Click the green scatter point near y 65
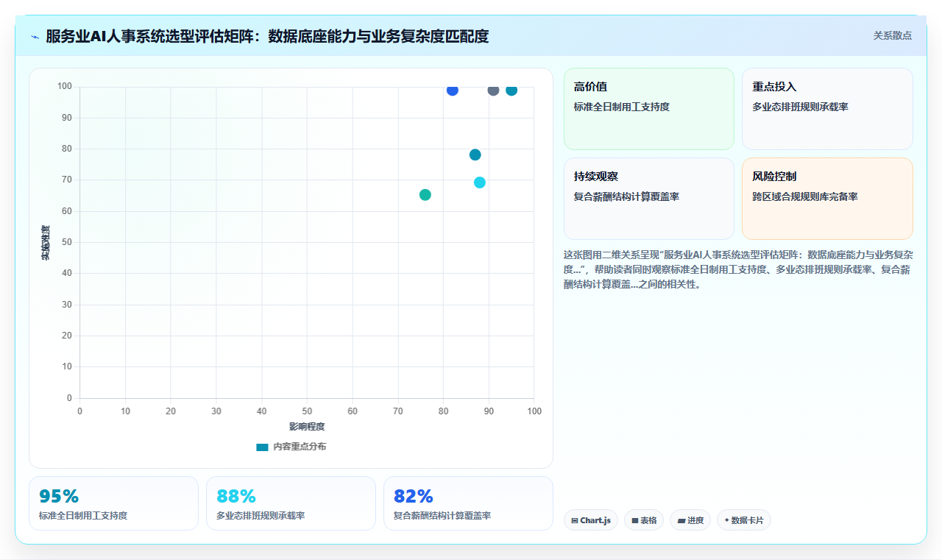942x560 pixels. pos(425,195)
